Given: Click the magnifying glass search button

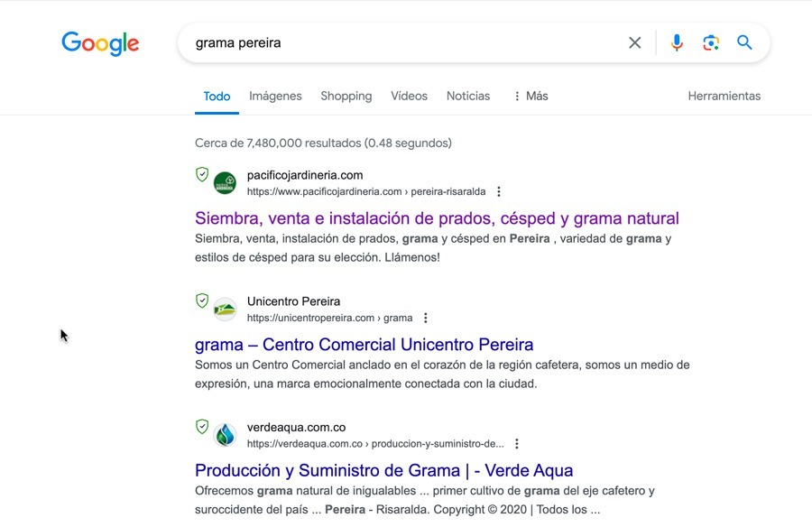Looking at the screenshot, I should click(744, 42).
